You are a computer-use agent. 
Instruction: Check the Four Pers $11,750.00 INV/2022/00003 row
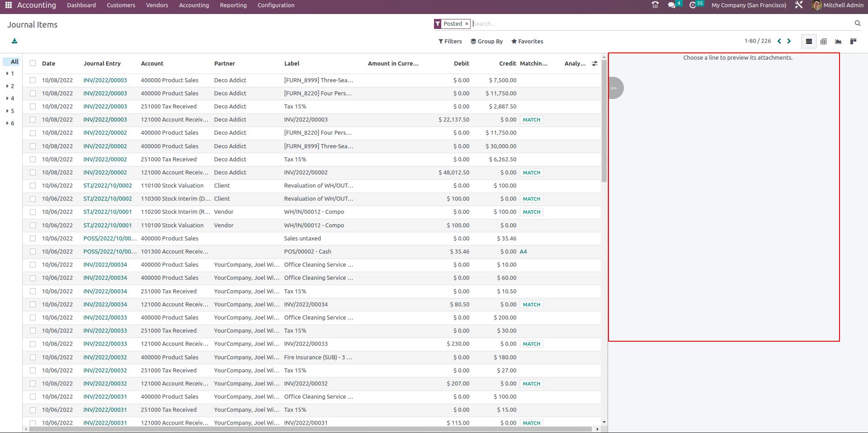(33, 93)
